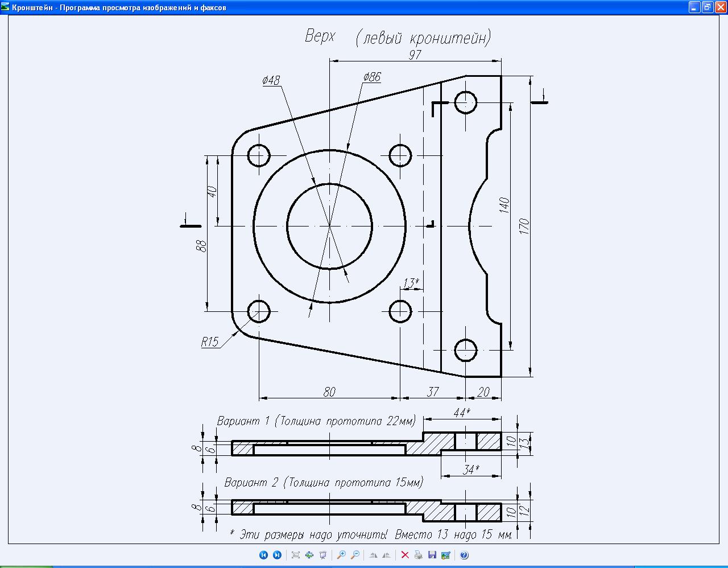The width and height of the screenshot is (728, 568).
Task: Minimize the image viewer window
Action: tap(694, 7)
